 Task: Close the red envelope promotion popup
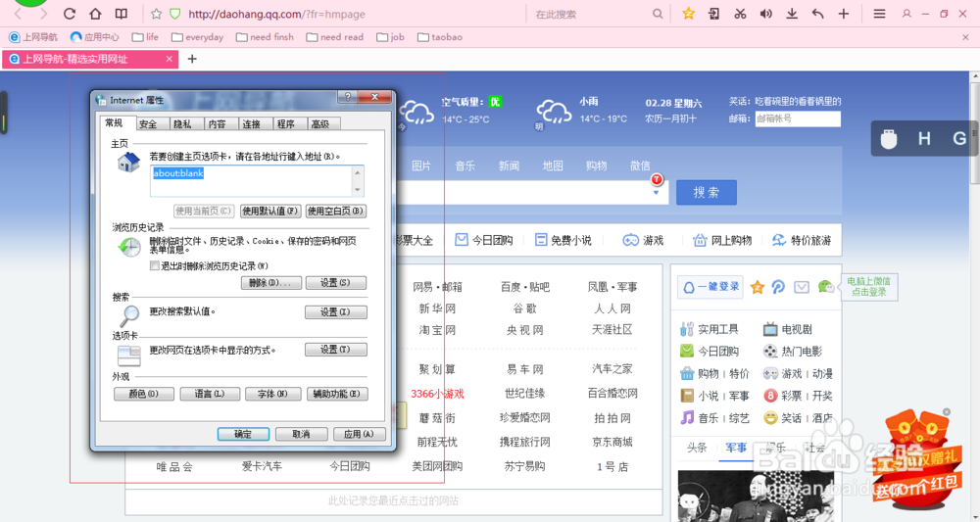(x=947, y=412)
